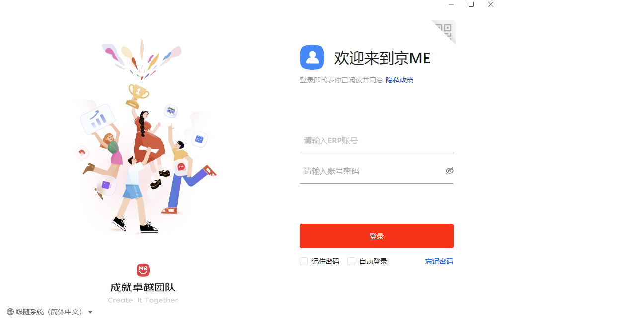This screenshot has width=644, height=322.
Task: Click the red chat bubble icon
Action: (x=181, y=167)
